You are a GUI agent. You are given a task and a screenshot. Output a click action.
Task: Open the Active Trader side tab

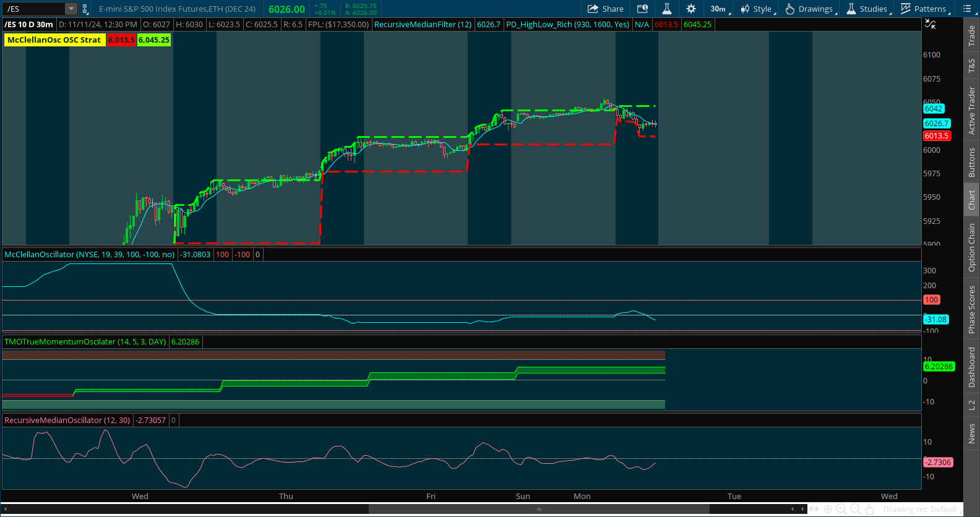[971, 111]
